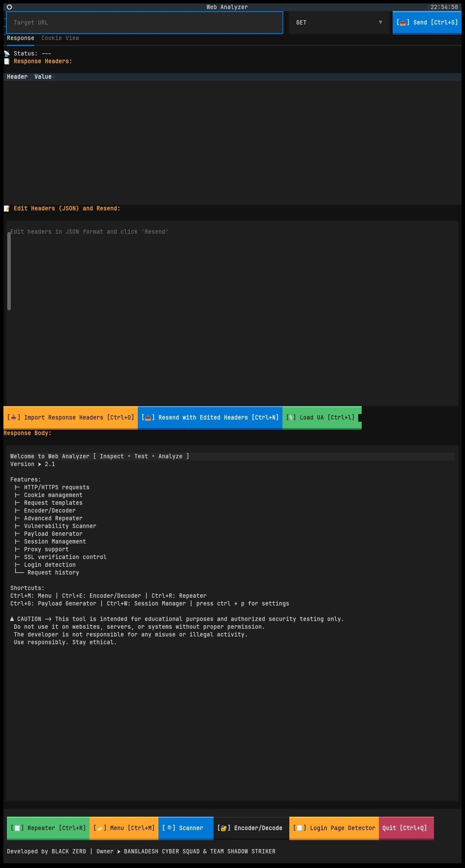Click the Response Headers: label
Image resolution: width=465 pixels, height=868 pixels.
click(43, 61)
